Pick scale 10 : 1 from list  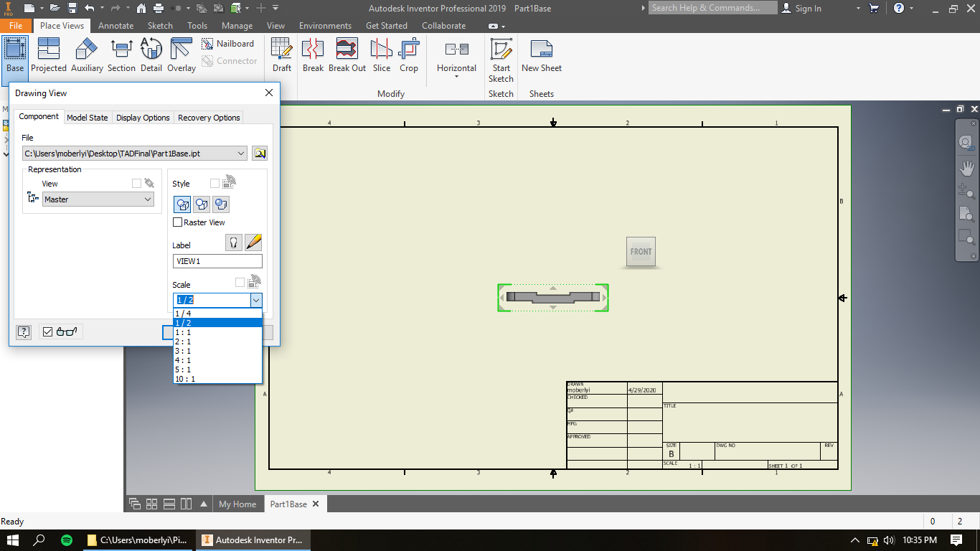pyautogui.click(x=217, y=379)
